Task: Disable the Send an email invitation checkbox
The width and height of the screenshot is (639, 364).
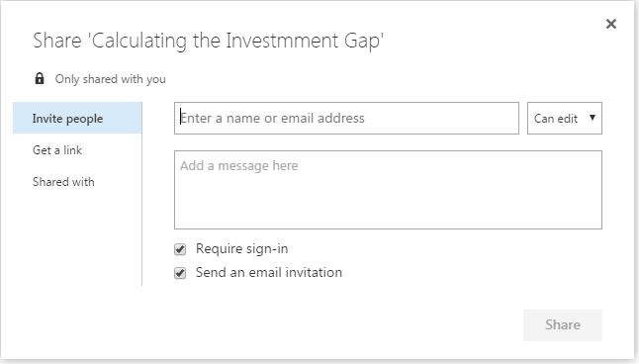Action: tap(180, 273)
